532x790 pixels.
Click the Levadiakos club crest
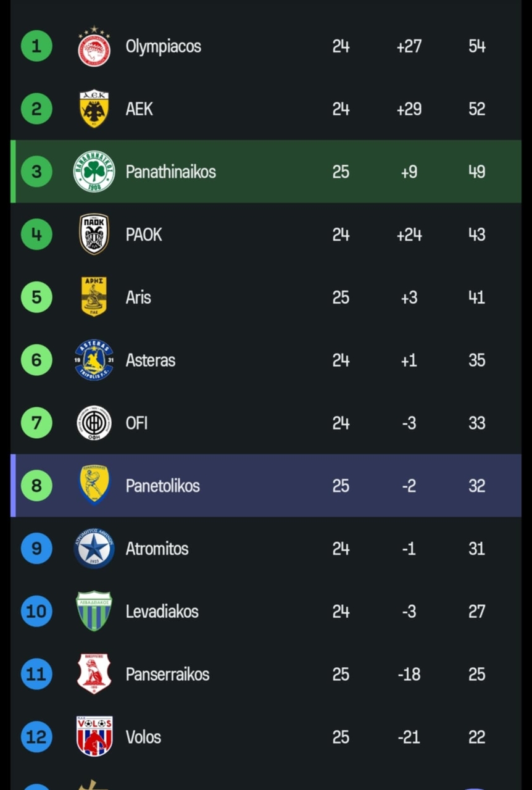click(93, 611)
